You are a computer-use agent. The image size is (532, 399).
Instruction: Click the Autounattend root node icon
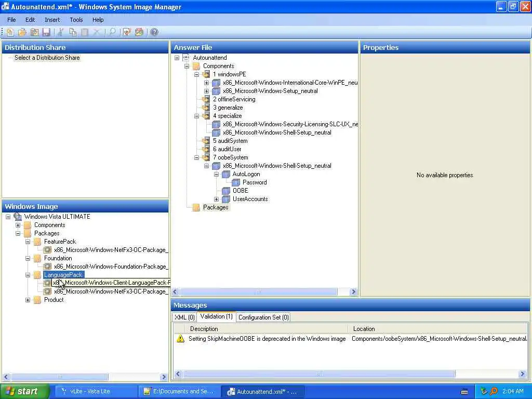(186, 58)
